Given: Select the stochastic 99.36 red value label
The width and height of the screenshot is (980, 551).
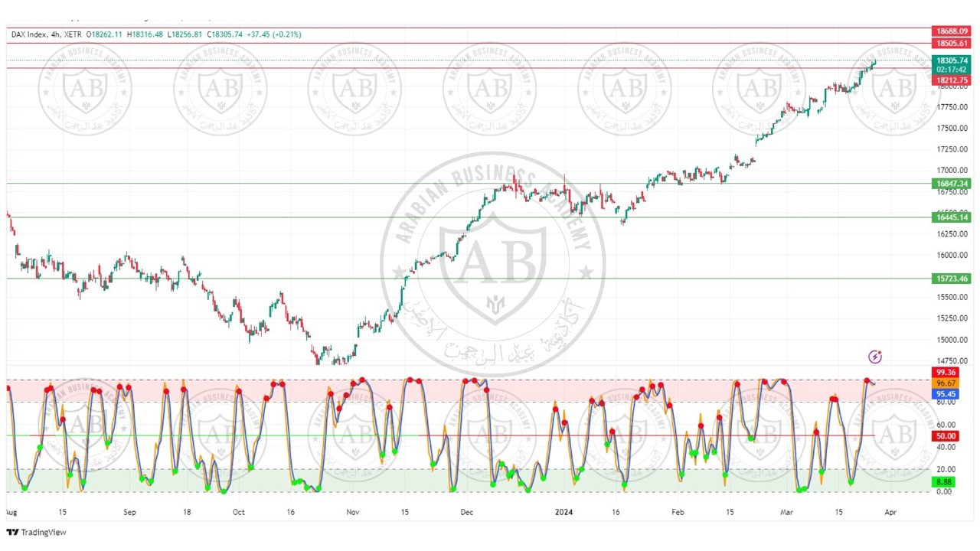Looking at the screenshot, I should pos(944,373).
